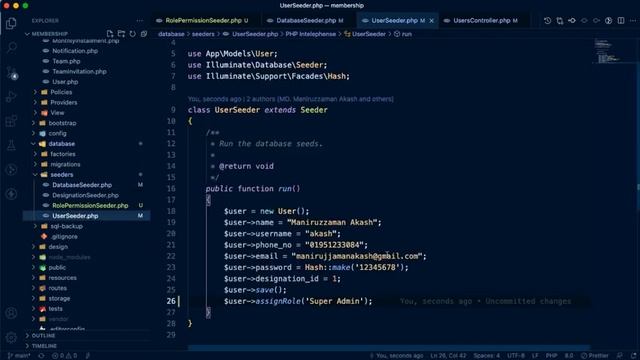Viewport: 640px width, 360px height.
Task: Click New File icon in Explorer header
Action: coord(110,34)
